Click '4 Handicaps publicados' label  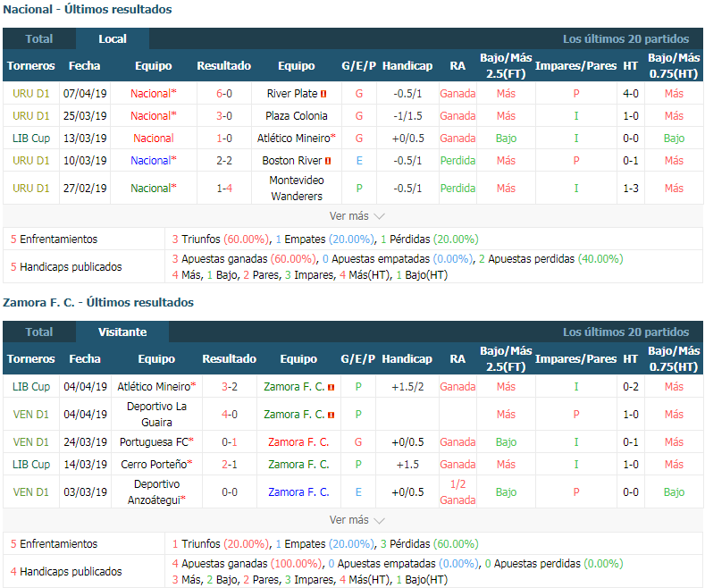(66, 572)
